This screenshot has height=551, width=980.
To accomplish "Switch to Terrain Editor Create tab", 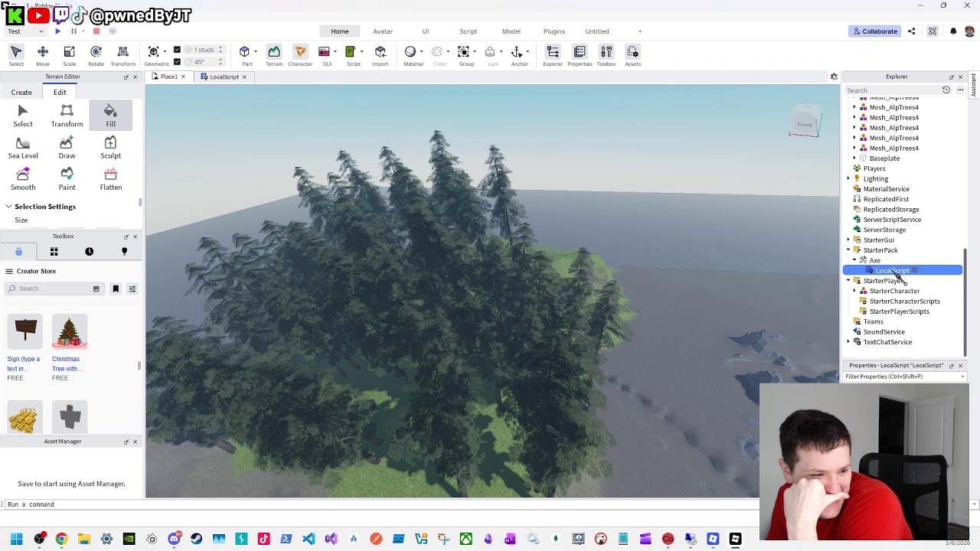I will click(x=21, y=93).
